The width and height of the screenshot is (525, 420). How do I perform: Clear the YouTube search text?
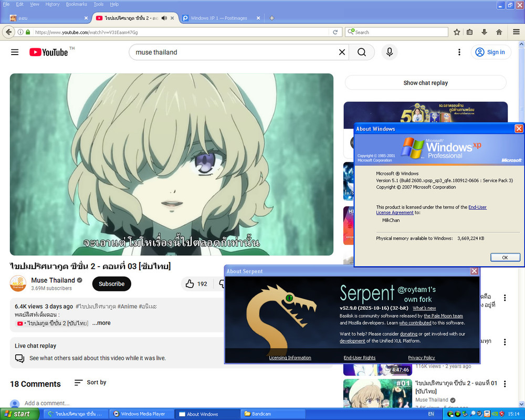click(342, 52)
